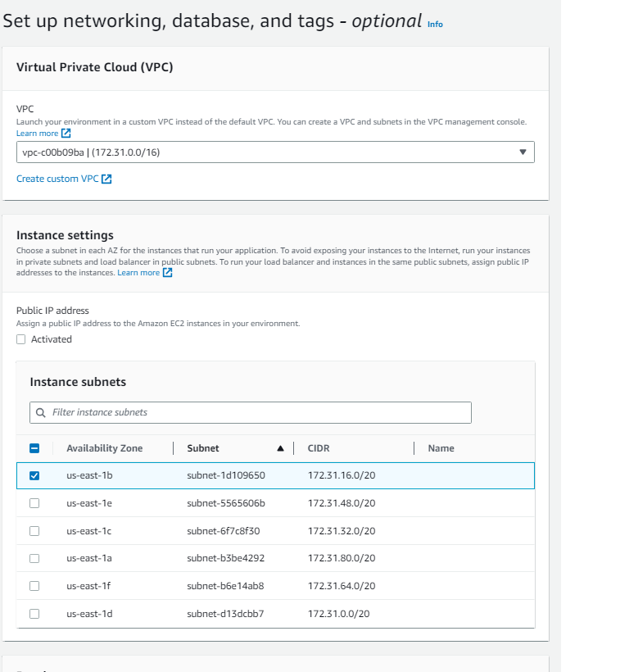
Task: Open the VPC selection dropdown
Action: [x=275, y=152]
